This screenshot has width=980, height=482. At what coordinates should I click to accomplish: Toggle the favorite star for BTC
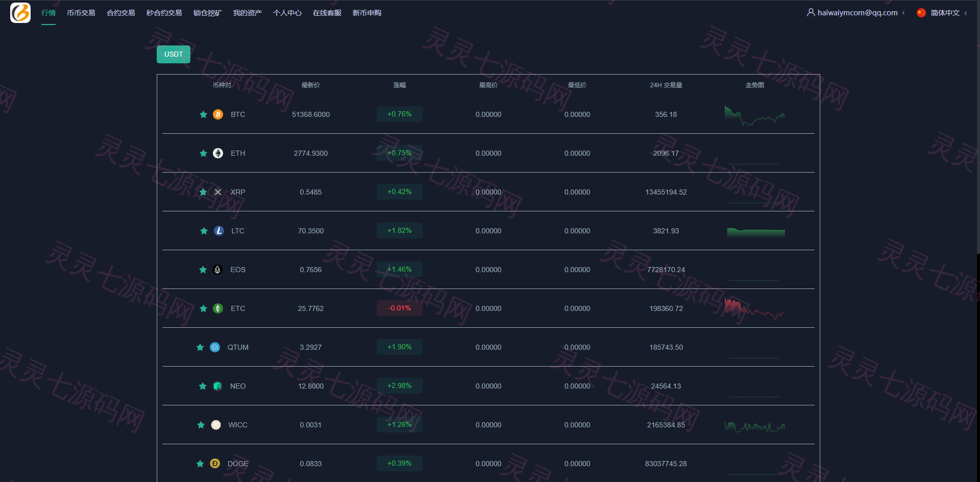coord(203,114)
